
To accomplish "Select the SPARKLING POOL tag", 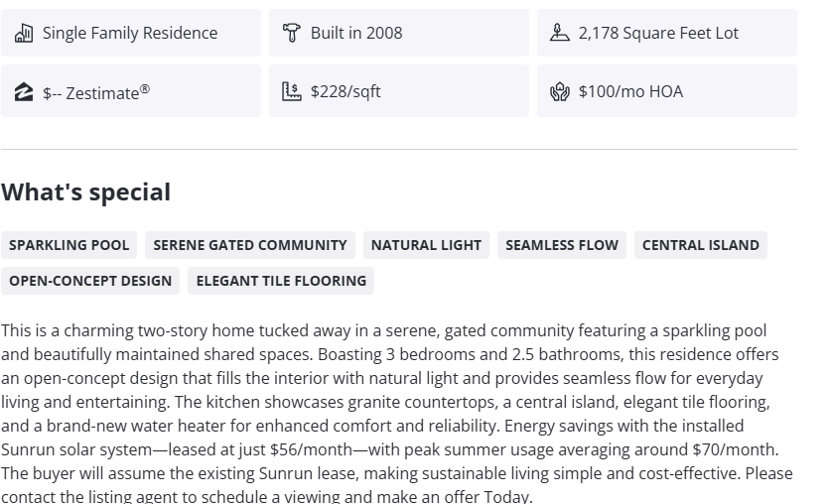I will pos(69,245).
